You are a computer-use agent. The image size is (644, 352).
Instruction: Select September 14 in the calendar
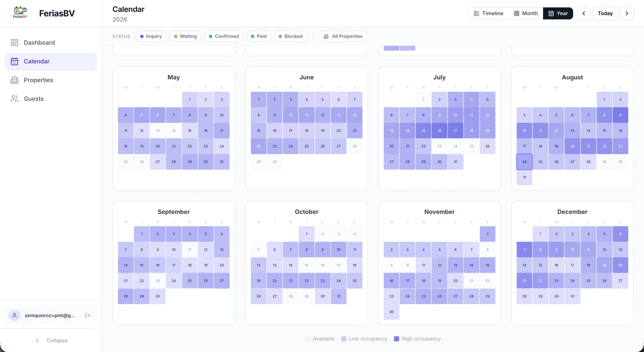coord(126,265)
